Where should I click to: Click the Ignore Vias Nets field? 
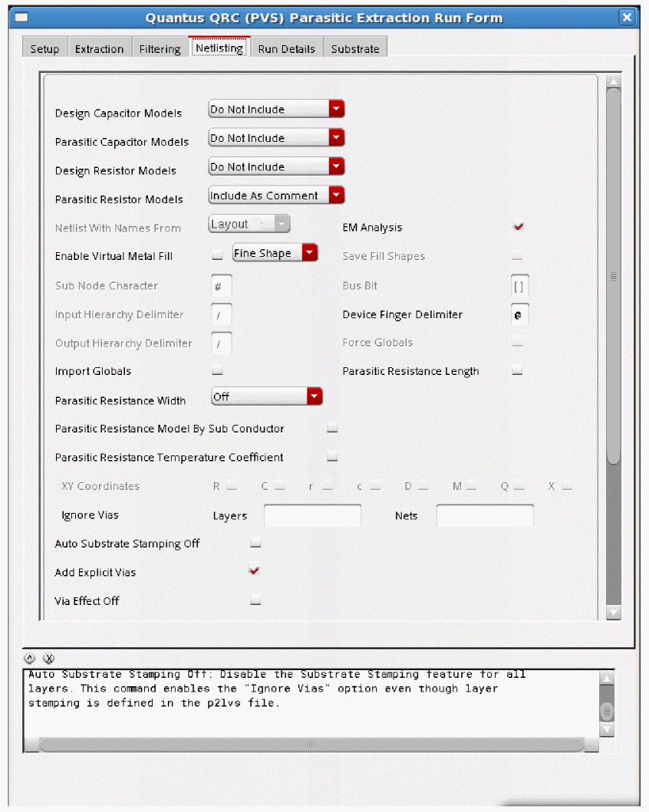pyautogui.click(x=485, y=516)
